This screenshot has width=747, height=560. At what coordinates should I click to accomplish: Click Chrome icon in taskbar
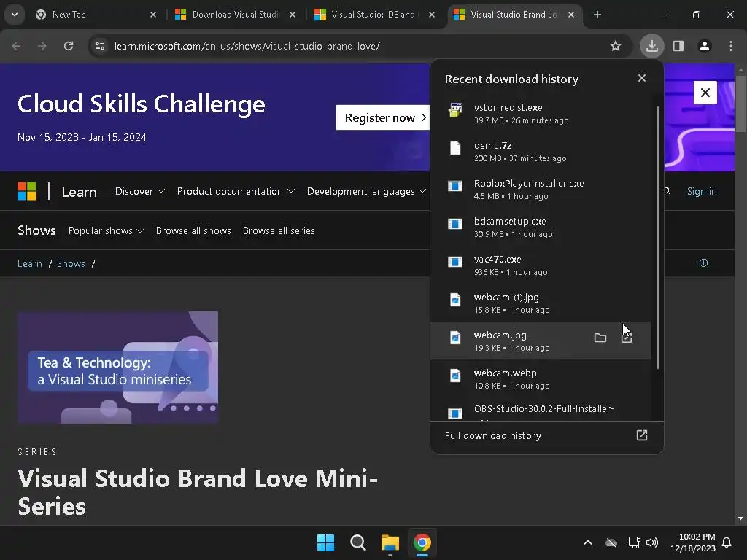[422, 542]
